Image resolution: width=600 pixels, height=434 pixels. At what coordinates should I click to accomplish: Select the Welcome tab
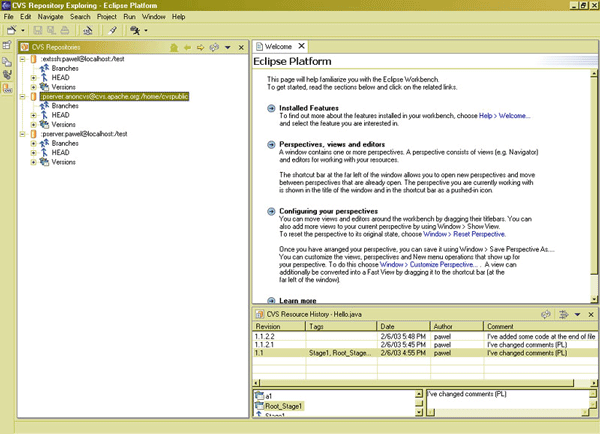(x=278, y=46)
